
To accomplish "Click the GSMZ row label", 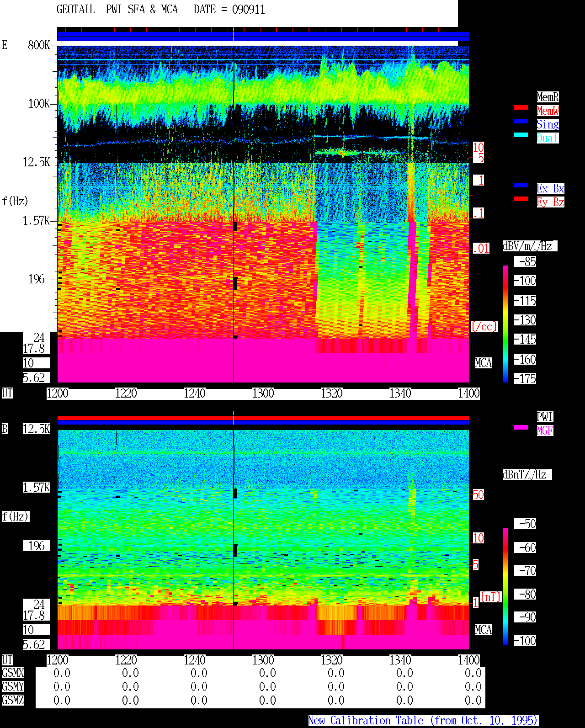I will (x=13, y=700).
